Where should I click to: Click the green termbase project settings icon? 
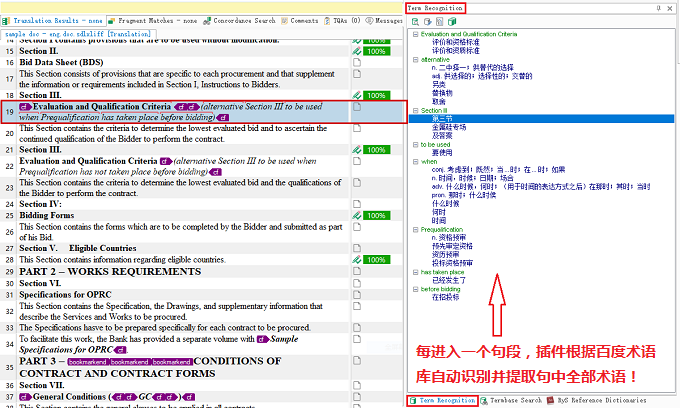[452, 22]
